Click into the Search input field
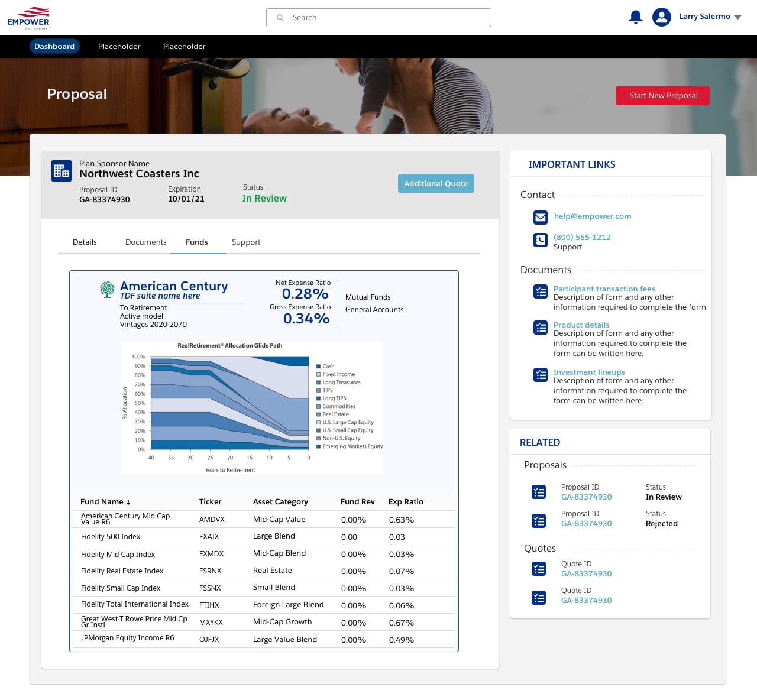The width and height of the screenshot is (757, 700). 378,18
